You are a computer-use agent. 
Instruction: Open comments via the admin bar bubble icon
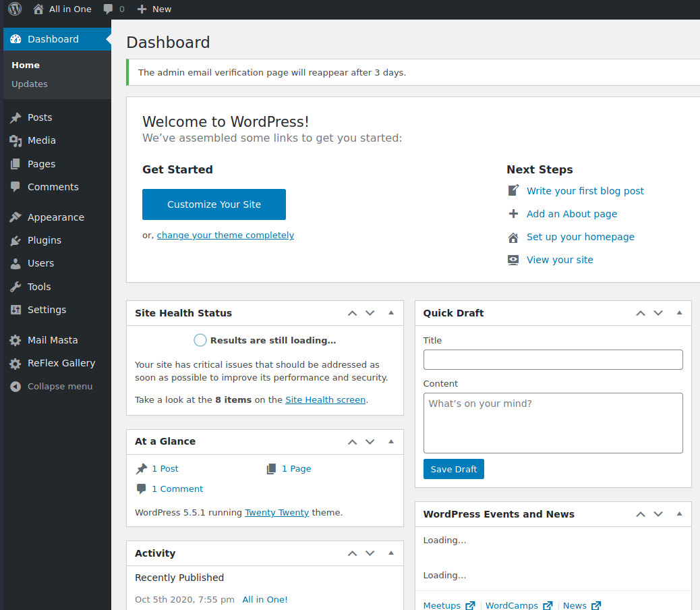[108, 9]
